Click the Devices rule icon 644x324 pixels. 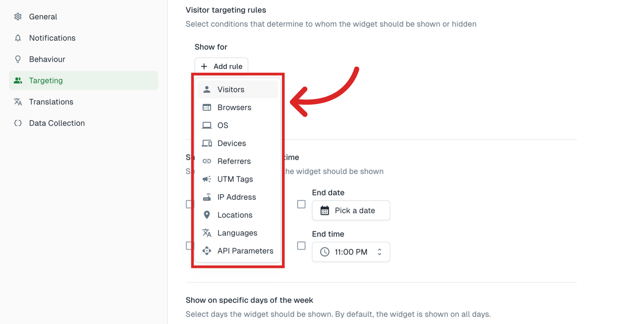(207, 143)
